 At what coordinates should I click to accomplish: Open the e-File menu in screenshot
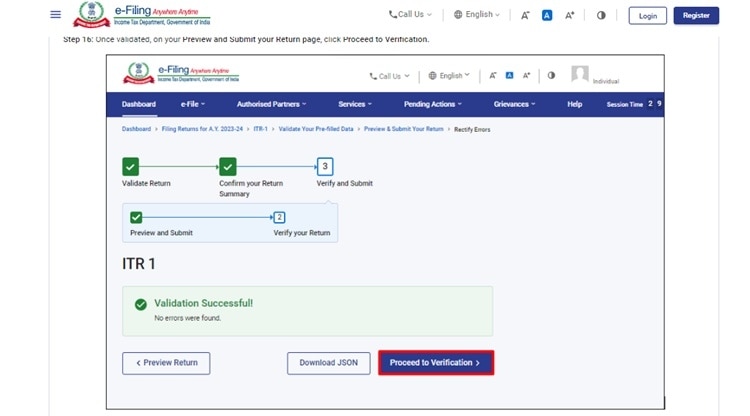click(192, 104)
